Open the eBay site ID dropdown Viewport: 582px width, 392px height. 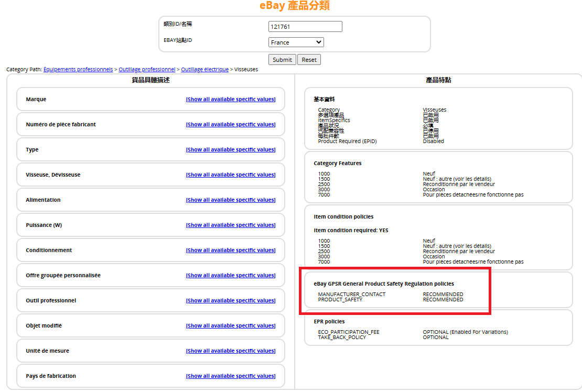pos(296,42)
